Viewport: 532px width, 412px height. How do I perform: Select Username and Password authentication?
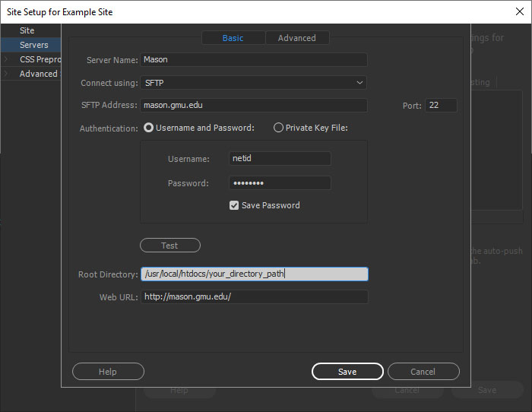click(x=149, y=128)
